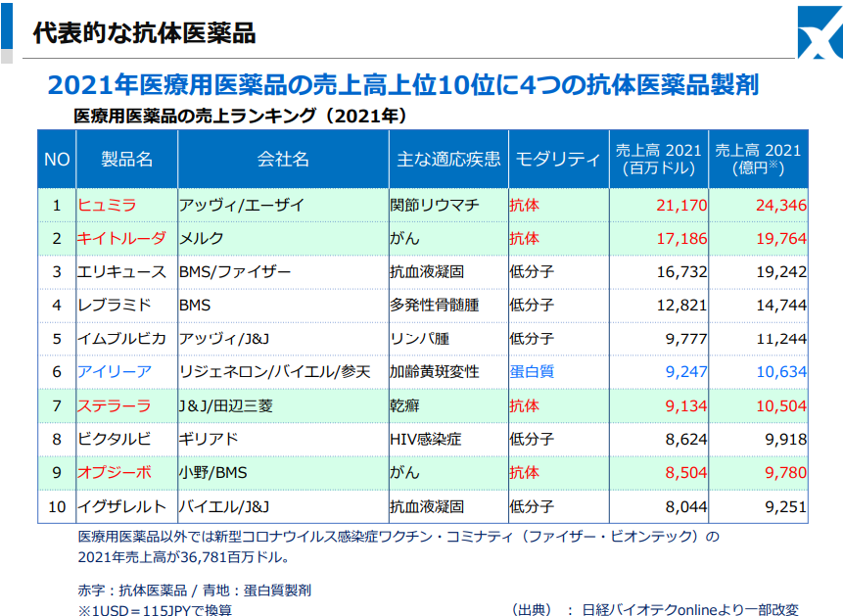
Task: Click indication cell HIV感染症
Action: (426, 439)
